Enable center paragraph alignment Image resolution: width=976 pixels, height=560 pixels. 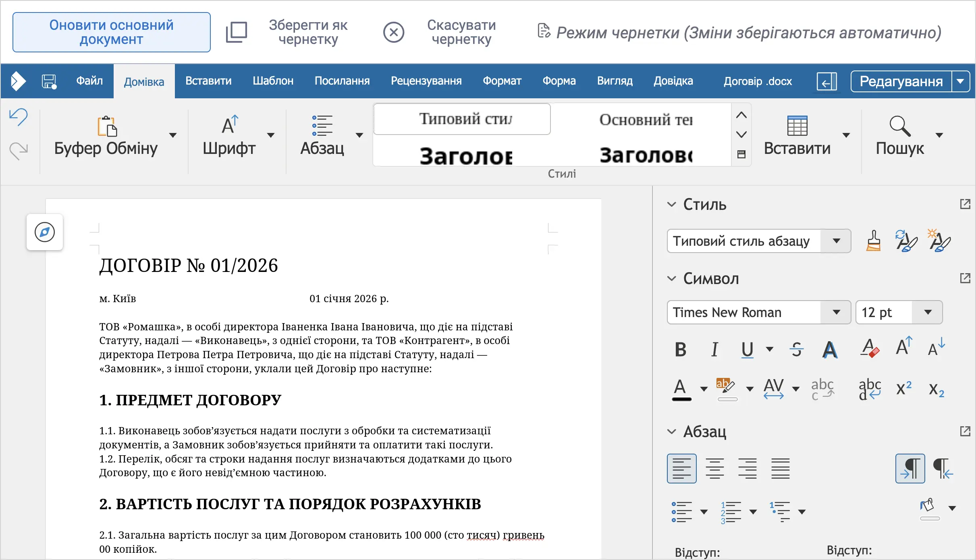pyautogui.click(x=715, y=469)
